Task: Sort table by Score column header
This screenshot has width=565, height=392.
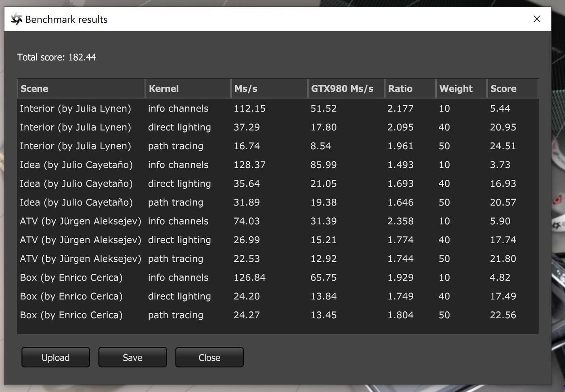Action: (512, 89)
